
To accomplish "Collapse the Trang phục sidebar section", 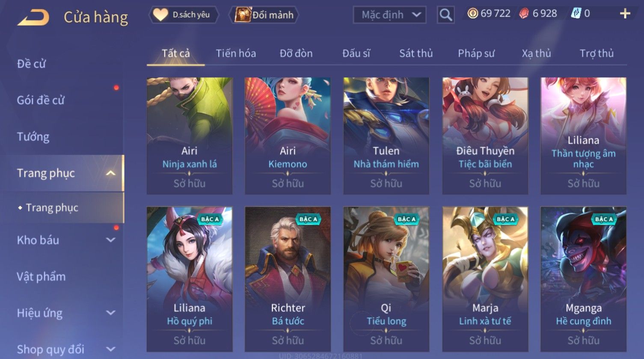I will pos(111,173).
